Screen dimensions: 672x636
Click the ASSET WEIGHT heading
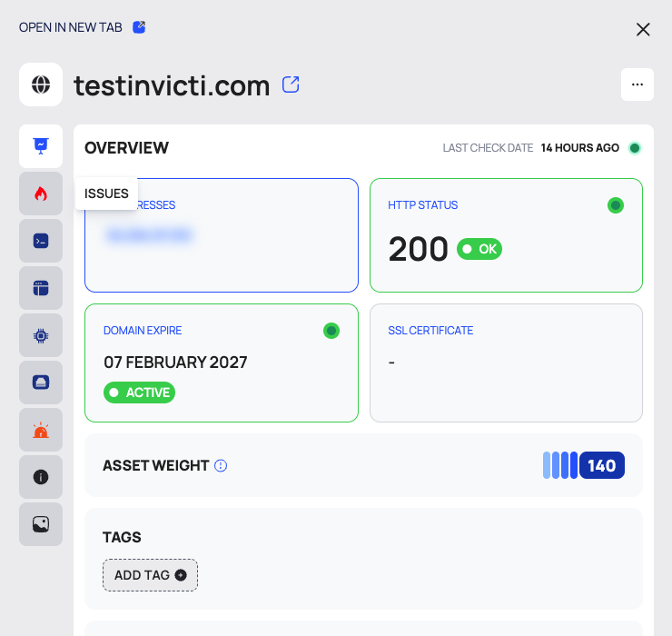pyautogui.click(x=155, y=465)
